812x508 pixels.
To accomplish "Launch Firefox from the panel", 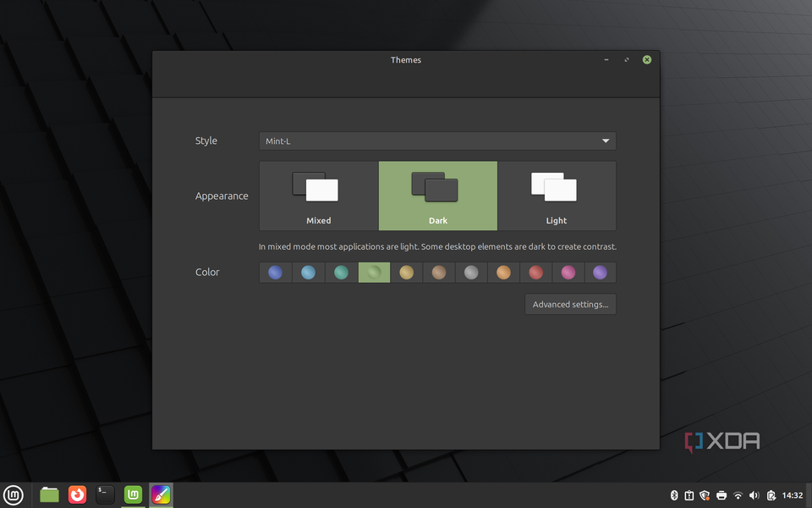I will click(x=77, y=495).
